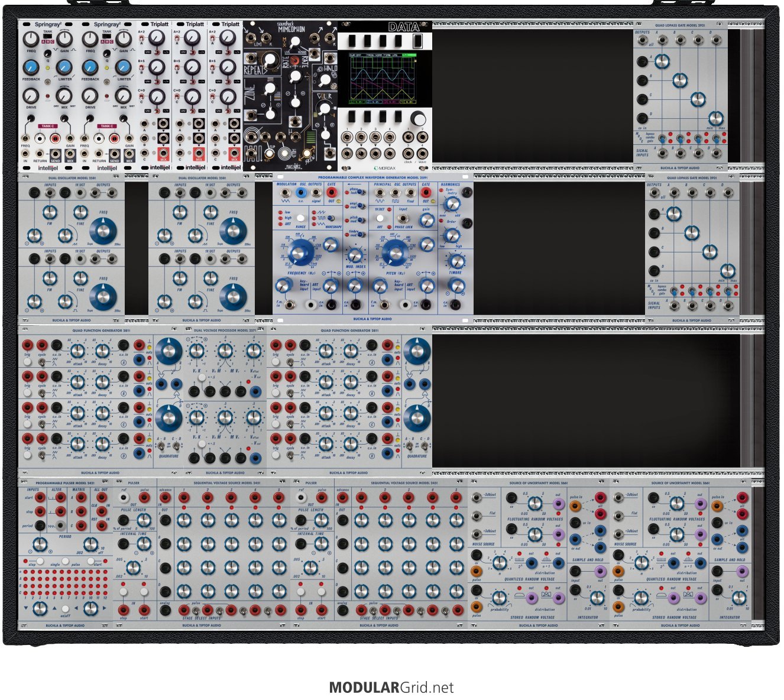Turn knob A on the top Quad Lopass Gate
This screenshot has height=700, width=784.
[x=662, y=61]
